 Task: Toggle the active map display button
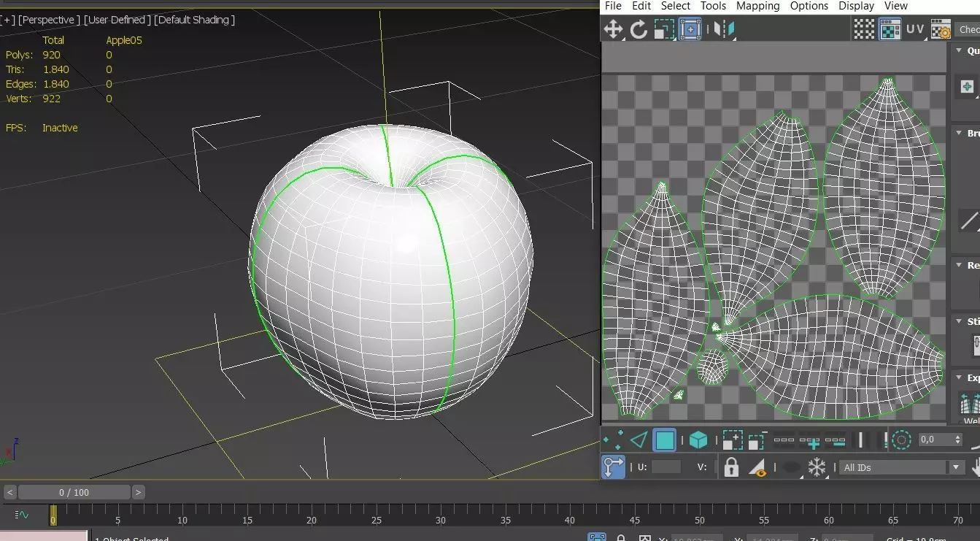pyautogui.click(x=890, y=29)
